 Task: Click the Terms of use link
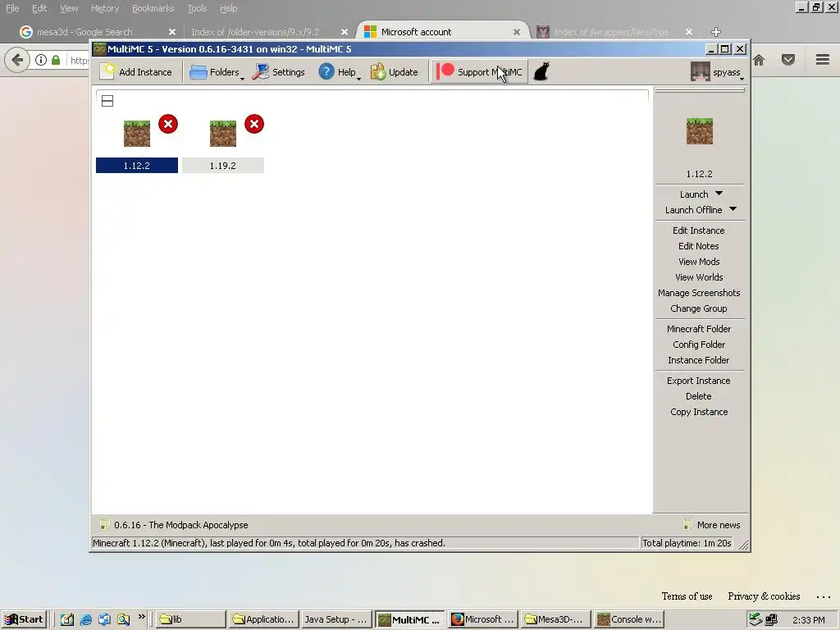[687, 596]
